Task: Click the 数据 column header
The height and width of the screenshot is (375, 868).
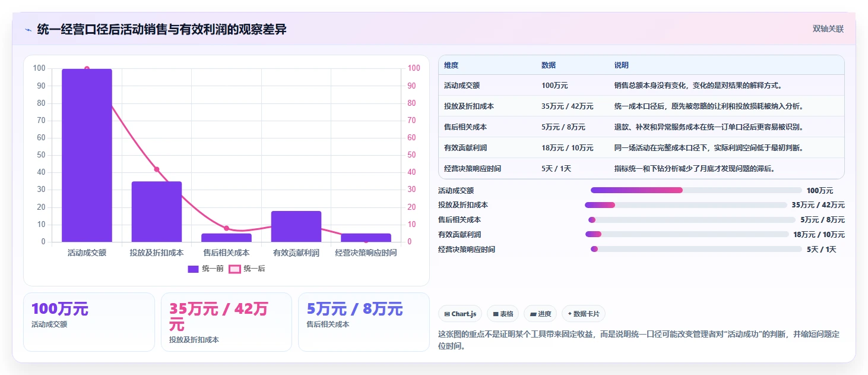Action: coord(549,65)
